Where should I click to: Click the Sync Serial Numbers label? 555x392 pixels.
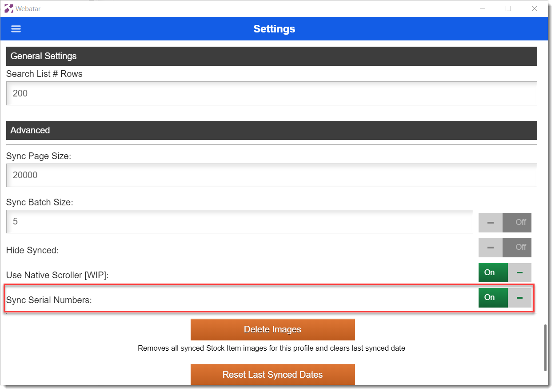click(49, 300)
